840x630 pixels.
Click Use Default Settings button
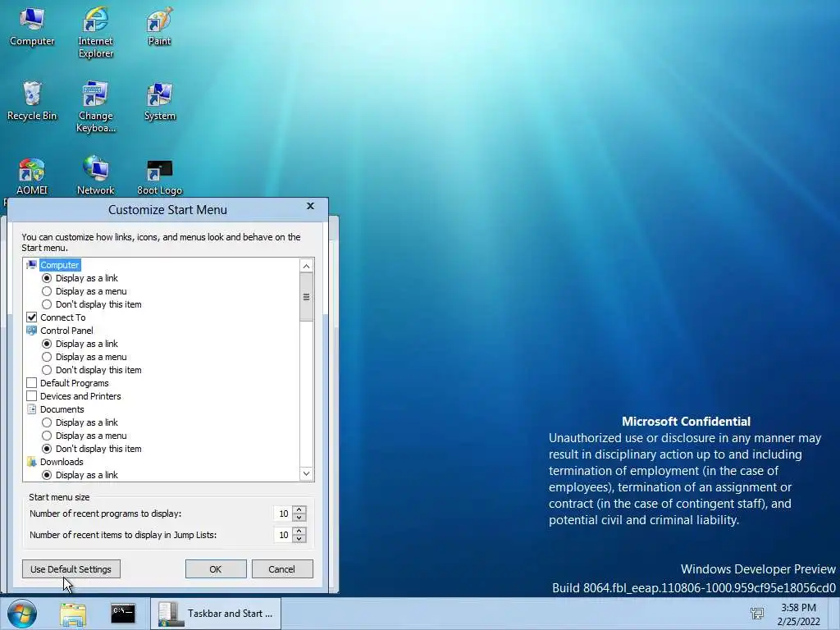[71, 569]
